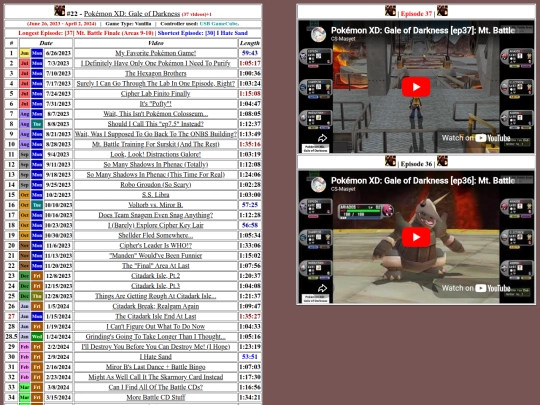Open 'Grinding's Going To Take Longer Than I Thought...'
Screen dimensions: 540x405
pos(156,336)
